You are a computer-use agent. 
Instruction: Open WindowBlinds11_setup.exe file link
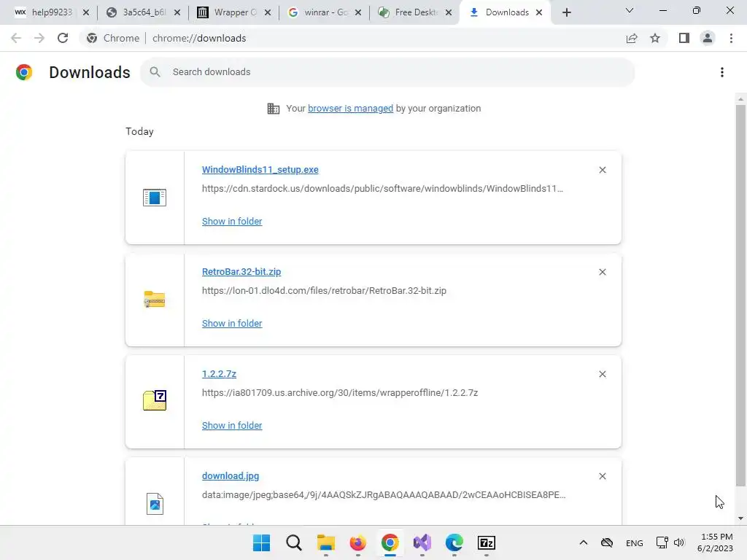[260, 170]
